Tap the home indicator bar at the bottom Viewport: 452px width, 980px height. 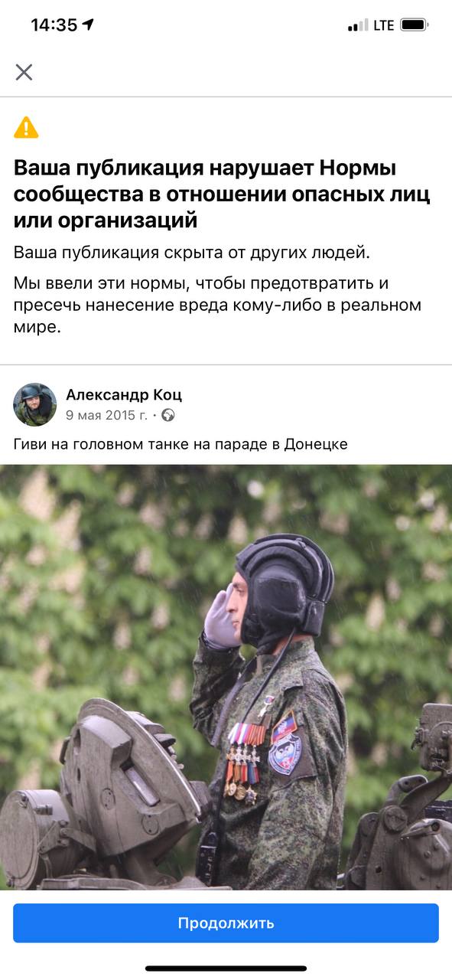pyautogui.click(x=226, y=969)
